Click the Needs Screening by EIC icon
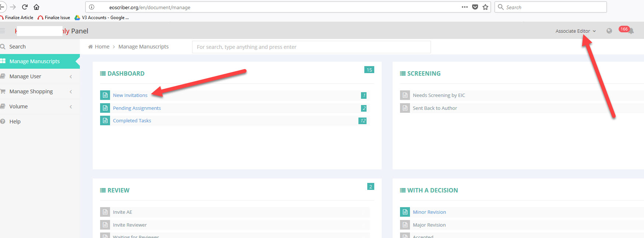This screenshot has width=644, height=238. [405, 95]
